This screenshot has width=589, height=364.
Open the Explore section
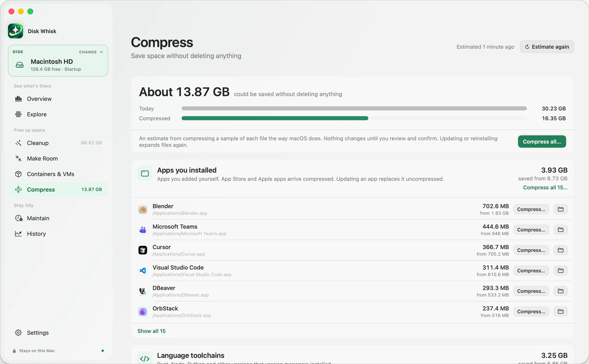[58, 114]
